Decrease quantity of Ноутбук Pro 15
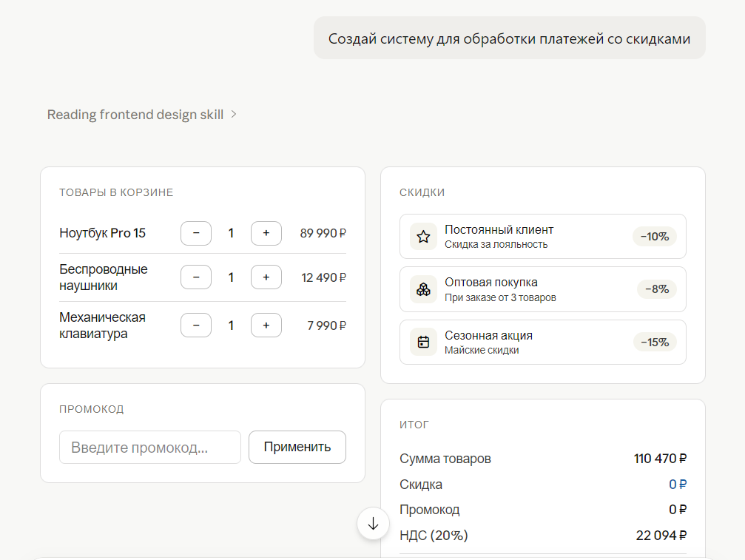This screenshot has height=560, width=745. coord(196,233)
